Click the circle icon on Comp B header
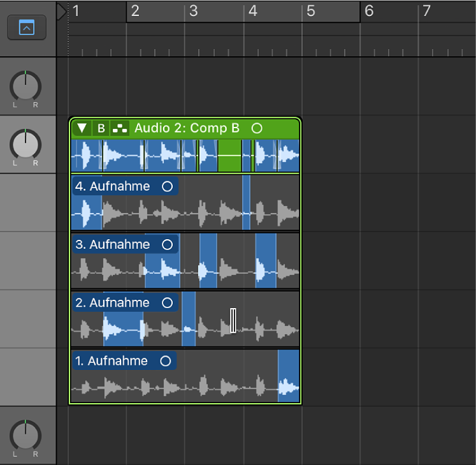The width and height of the screenshot is (476, 465). click(x=257, y=128)
